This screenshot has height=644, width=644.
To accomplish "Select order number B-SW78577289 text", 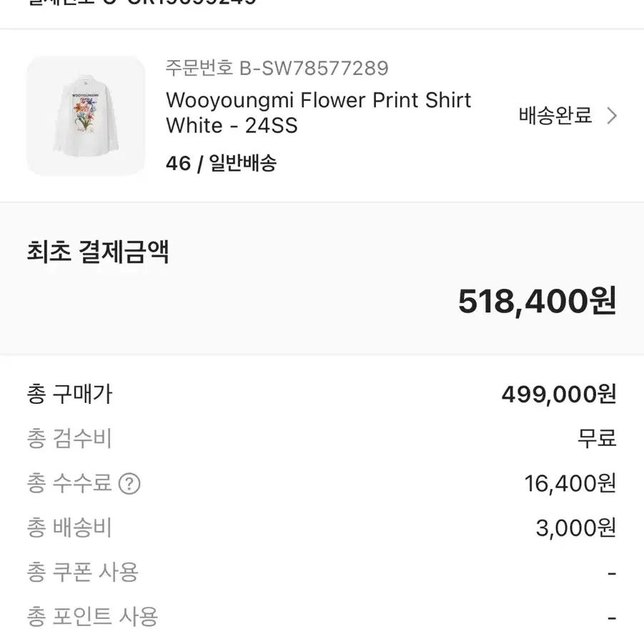I will coord(277,68).
